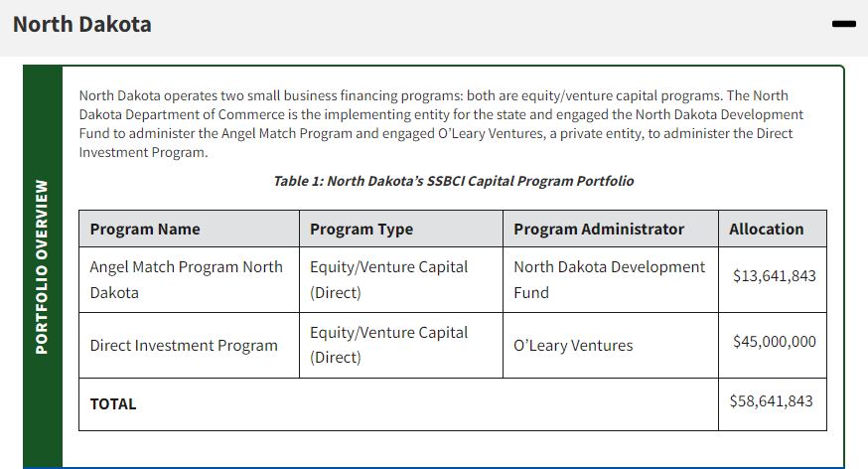Click the Table 1 caption title
The width and height of the screenshot is (868, 469).
click(x=454, y=181)
